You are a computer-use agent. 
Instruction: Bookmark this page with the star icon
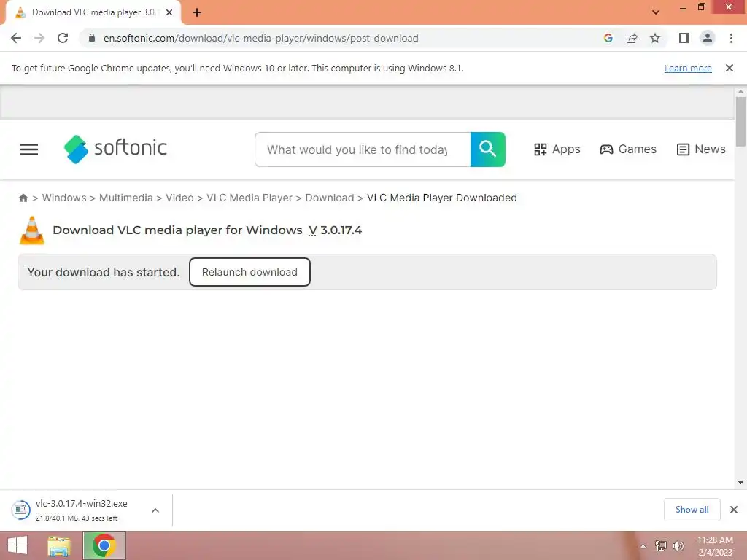coord(655,38)
